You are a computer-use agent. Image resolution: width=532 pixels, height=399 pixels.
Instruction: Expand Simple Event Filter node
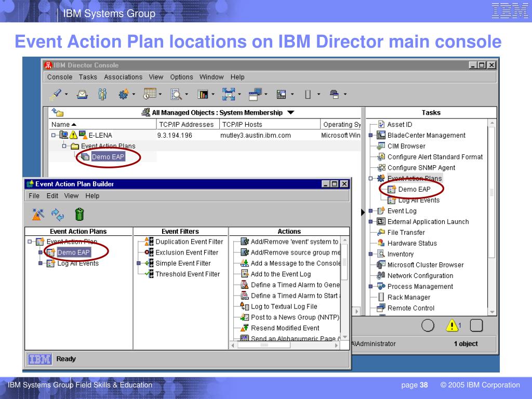click(138, 263)
